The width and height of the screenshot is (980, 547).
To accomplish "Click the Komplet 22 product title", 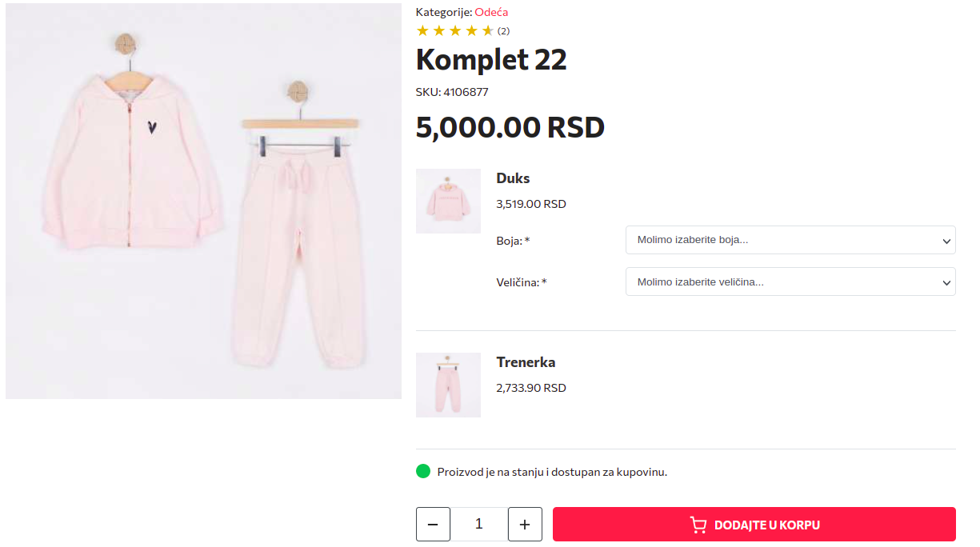I will coord(491,60).
